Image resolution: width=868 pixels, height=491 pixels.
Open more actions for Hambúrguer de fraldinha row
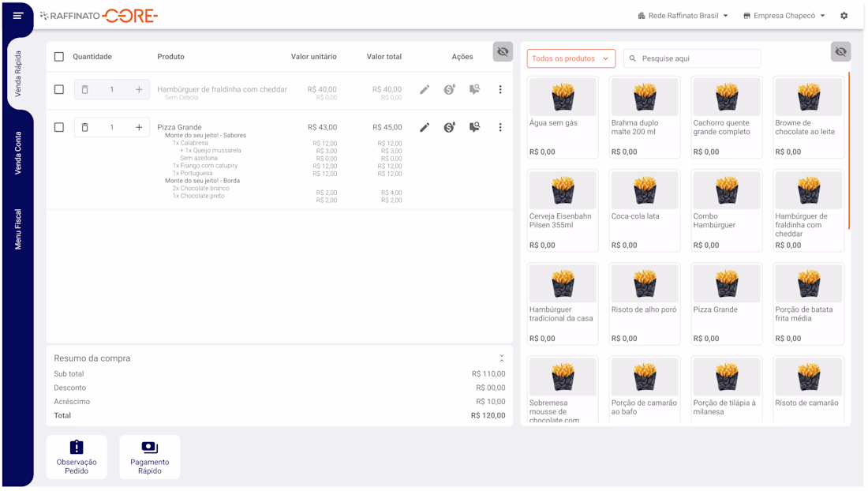(x=499, y=89)
